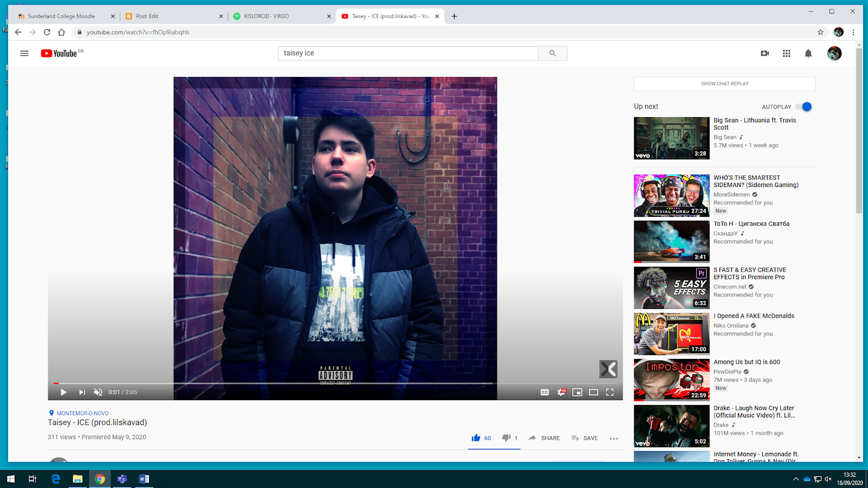The width and height of the screenshot is (868, 488).
Task: Click Show Chat Replay
Action: tap(724, 84)
